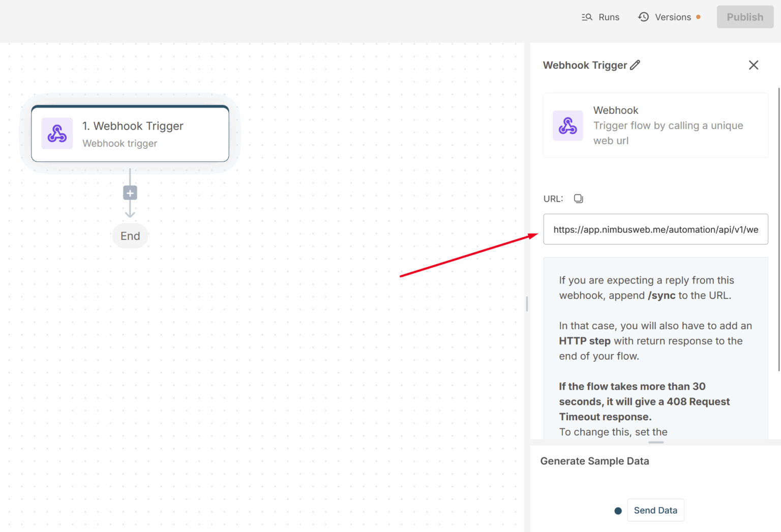This screenshot has width=781, height=532.
Task: Click the webhook icon on the trigger node
Action: pos(57,134)
